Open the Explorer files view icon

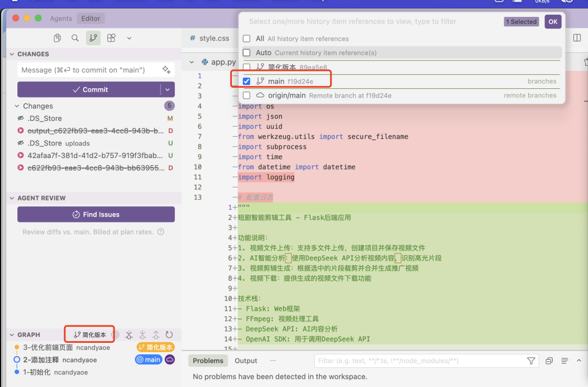(x=57, y=38)
